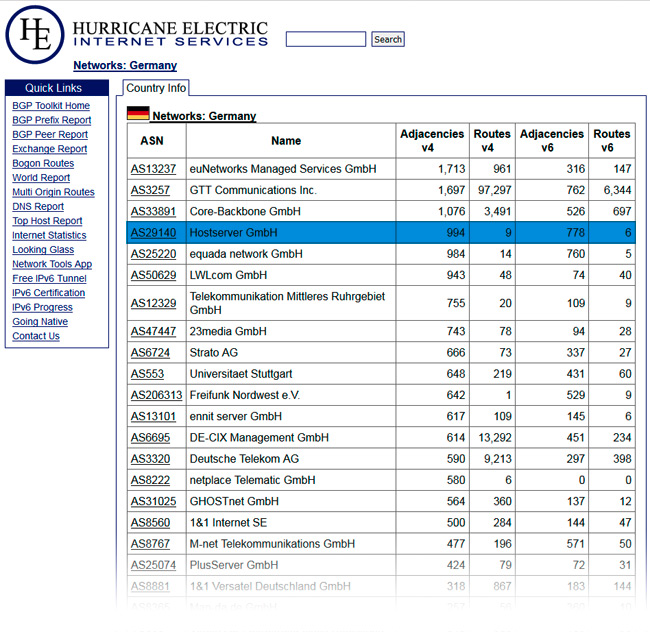Select Strato AG name cell

tap(291, 353)
